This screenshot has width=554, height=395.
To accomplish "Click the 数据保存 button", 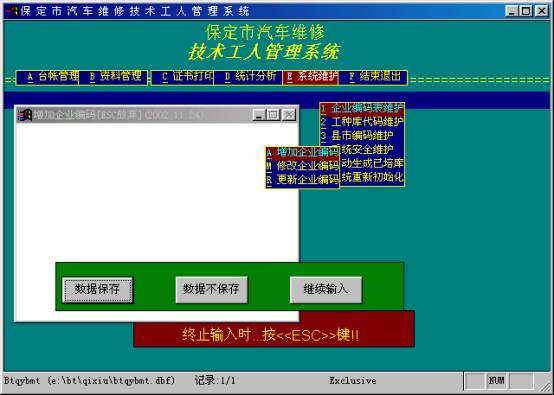I will click(x=98, y=290).
